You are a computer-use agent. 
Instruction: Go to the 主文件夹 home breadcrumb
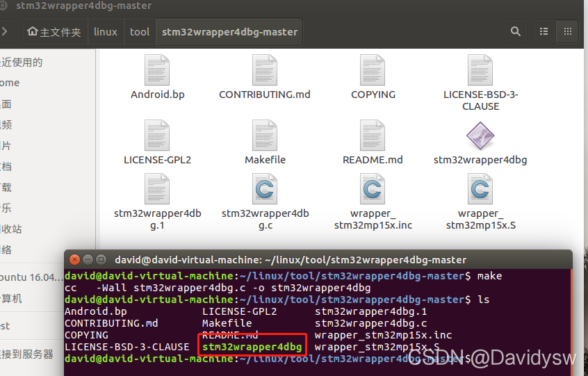click(55, 32)
